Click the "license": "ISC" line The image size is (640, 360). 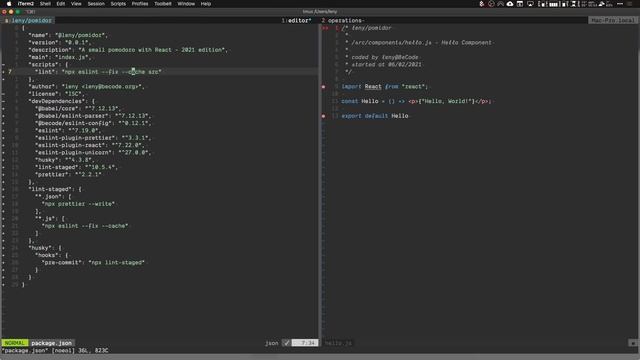pos(56,94)
